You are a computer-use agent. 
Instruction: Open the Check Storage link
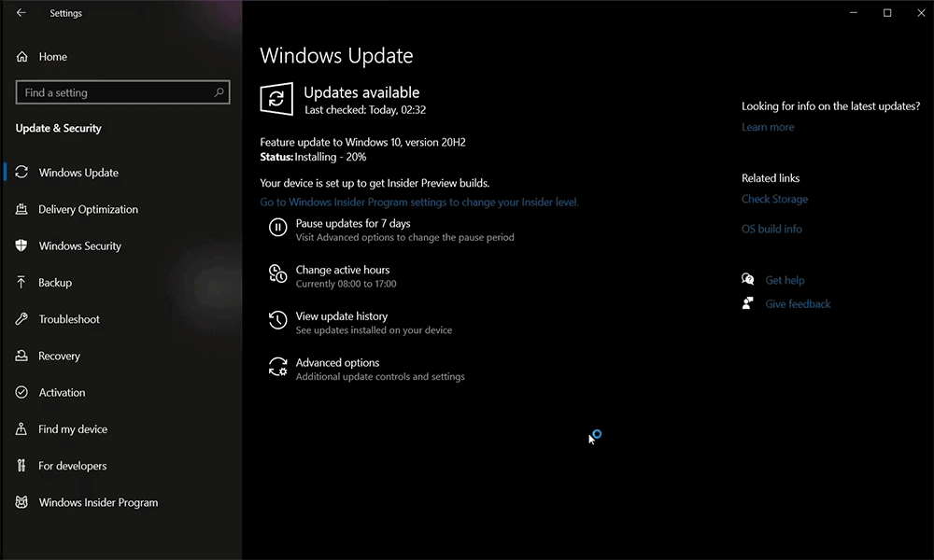point(774,199)
